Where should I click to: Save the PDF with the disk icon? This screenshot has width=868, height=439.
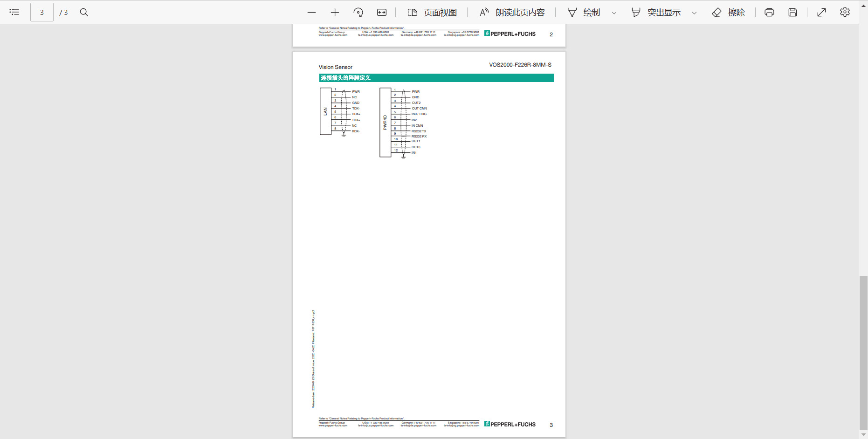[x=792, y=13]
